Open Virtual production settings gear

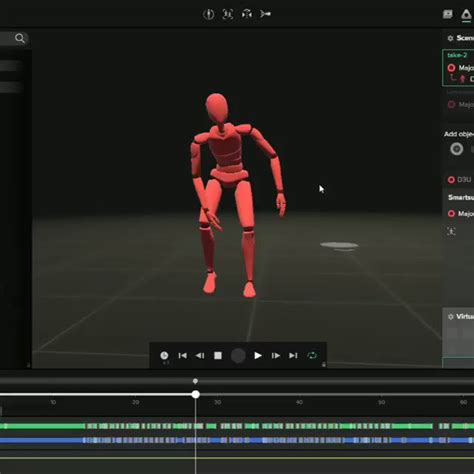[x=451, y=316]
